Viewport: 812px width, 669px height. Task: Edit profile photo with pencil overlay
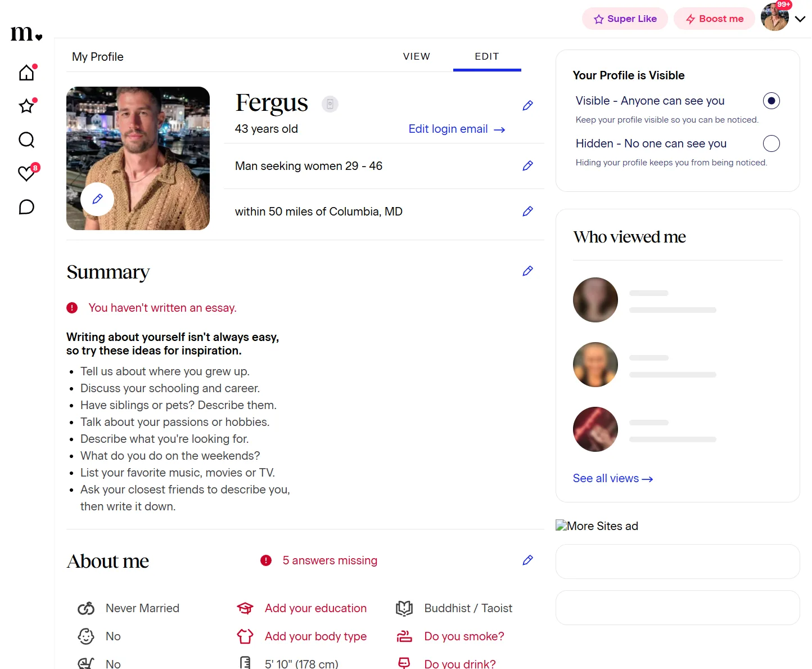pyautogui.click(x=97, y=199)
